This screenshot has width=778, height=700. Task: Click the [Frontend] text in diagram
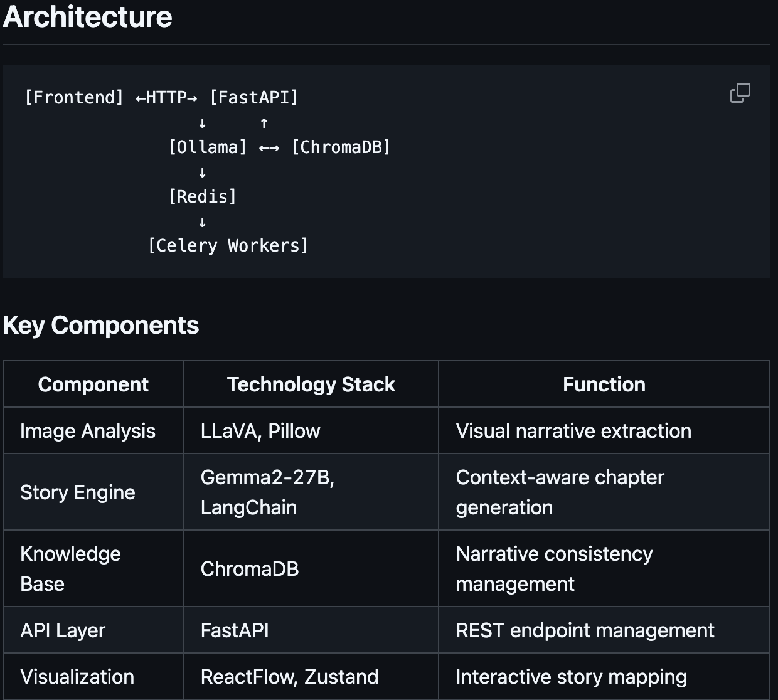74,98
